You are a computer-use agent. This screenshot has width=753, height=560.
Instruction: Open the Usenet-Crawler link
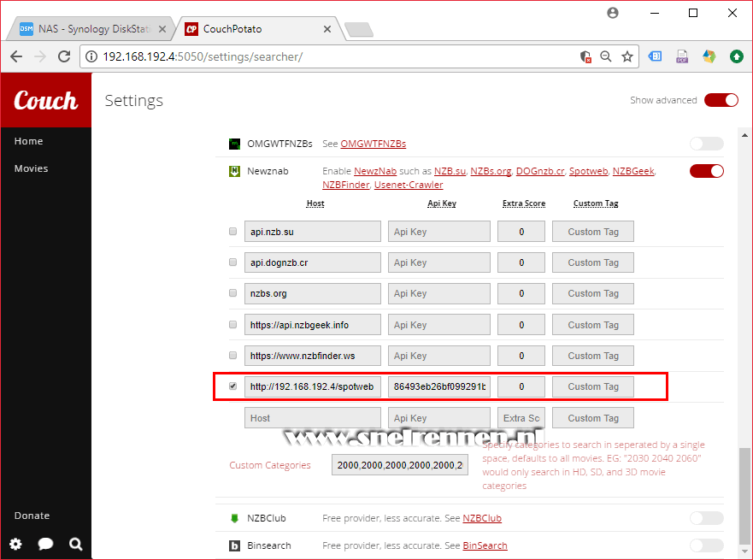point(409,185)
